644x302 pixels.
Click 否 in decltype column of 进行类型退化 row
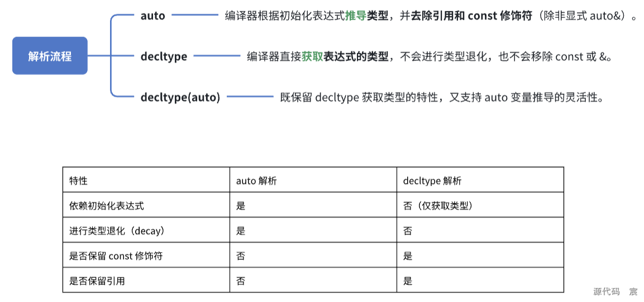407,231
